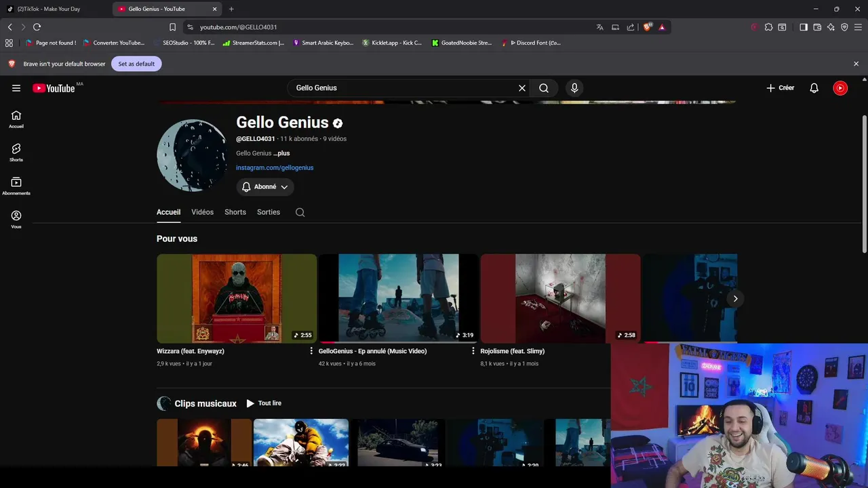Start voice search with microphone icon
868x488 pixels.
pos(574,88)
